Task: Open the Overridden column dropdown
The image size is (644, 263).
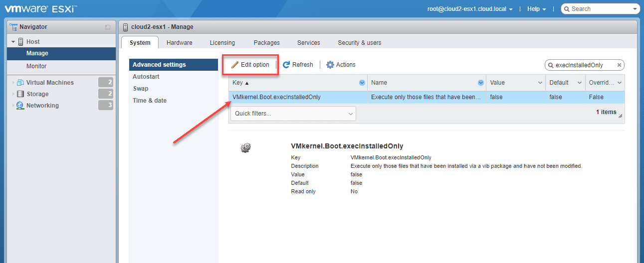Action: point(620,83)
